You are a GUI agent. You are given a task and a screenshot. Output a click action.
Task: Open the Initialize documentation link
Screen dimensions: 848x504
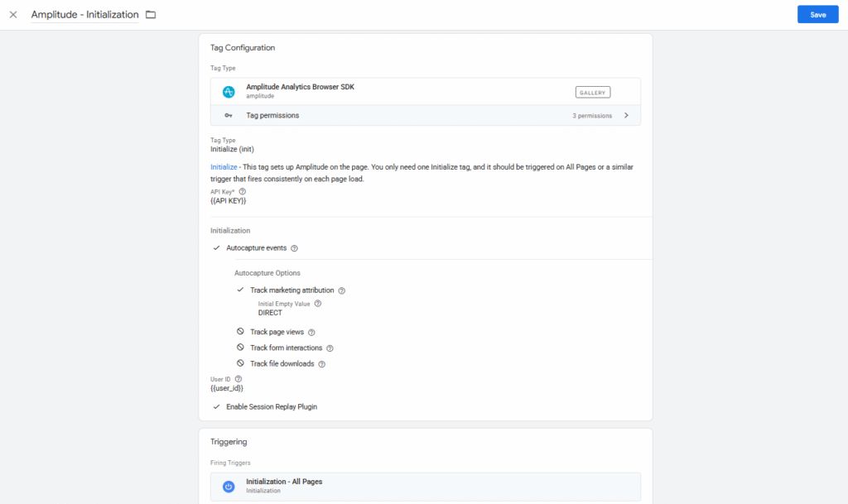click(224, 167)
